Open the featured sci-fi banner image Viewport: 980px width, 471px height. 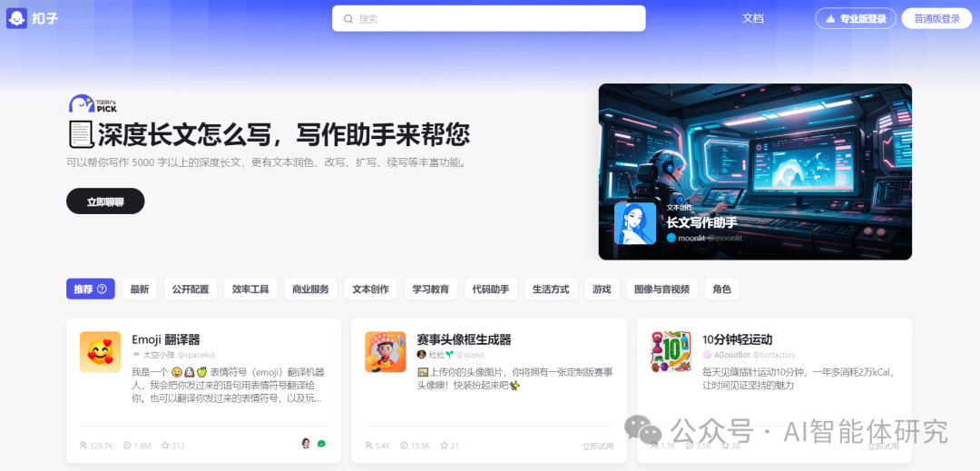755,172
